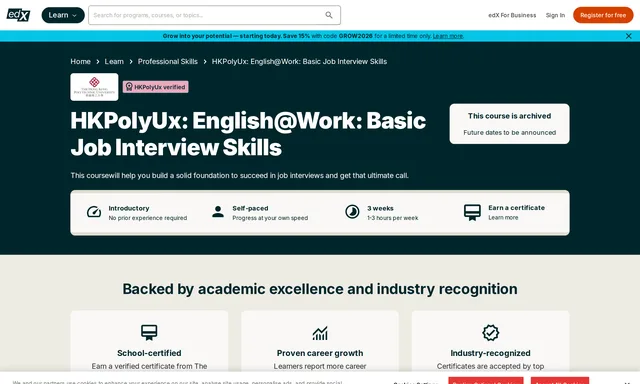Click the 'Backed by academic excellence' heading
The height and width of the screenshot is (384, 640).
(x=320, y=289)
